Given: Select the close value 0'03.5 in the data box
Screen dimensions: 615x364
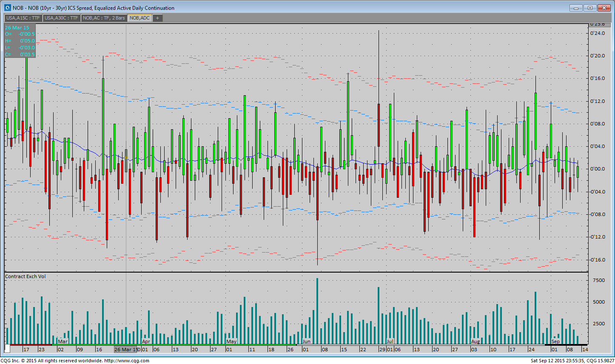Looking at the screenshot, I should (28, 54).
